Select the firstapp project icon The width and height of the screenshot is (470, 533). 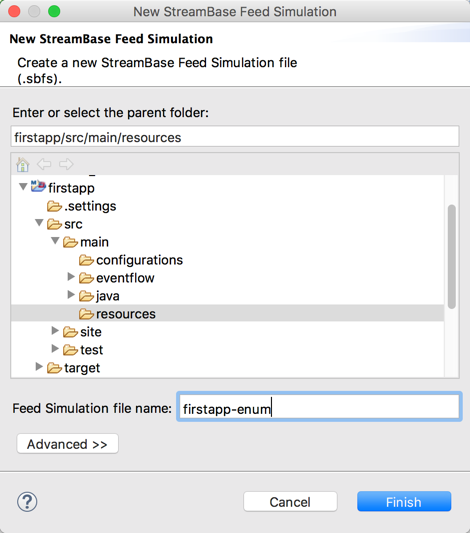pyautogui.click(x=38, y=187)
